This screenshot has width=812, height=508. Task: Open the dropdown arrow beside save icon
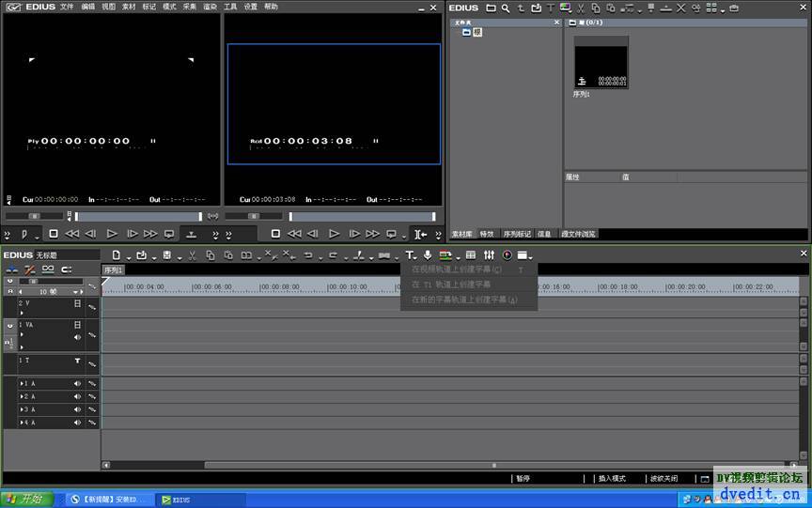pyautogui.click(x=180, y=257)
